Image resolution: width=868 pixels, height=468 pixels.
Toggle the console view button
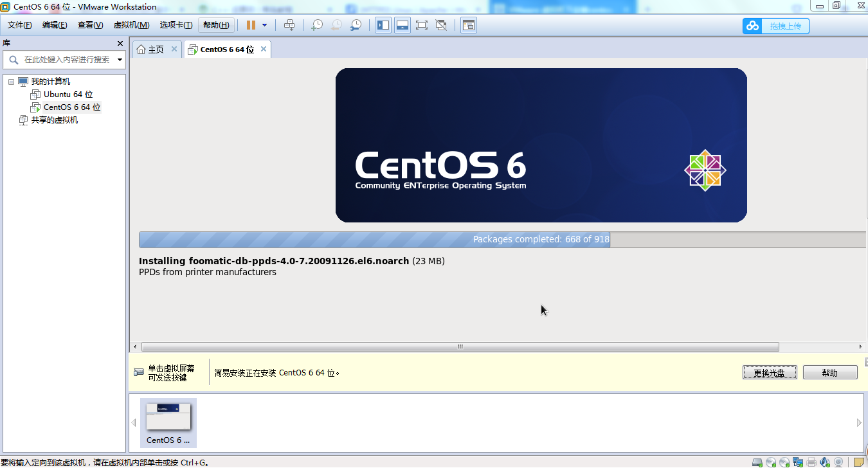(x=469, y=25)
